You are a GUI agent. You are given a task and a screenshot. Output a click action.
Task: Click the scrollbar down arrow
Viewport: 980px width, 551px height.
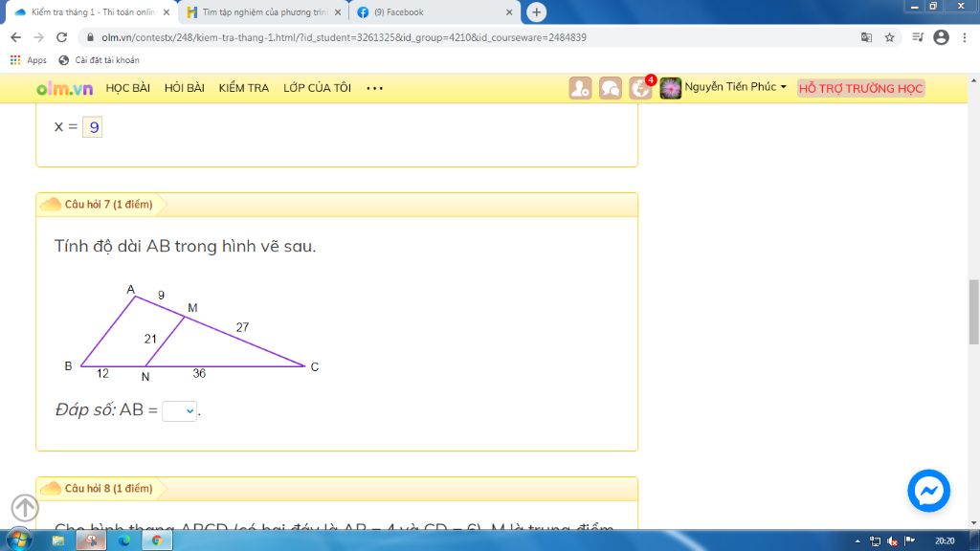tap(973, 523)
